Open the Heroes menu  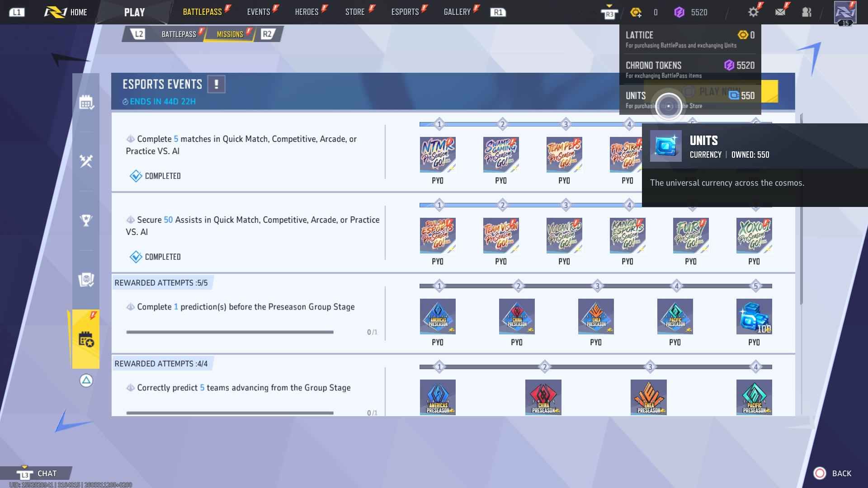click(x=307, y=12)
